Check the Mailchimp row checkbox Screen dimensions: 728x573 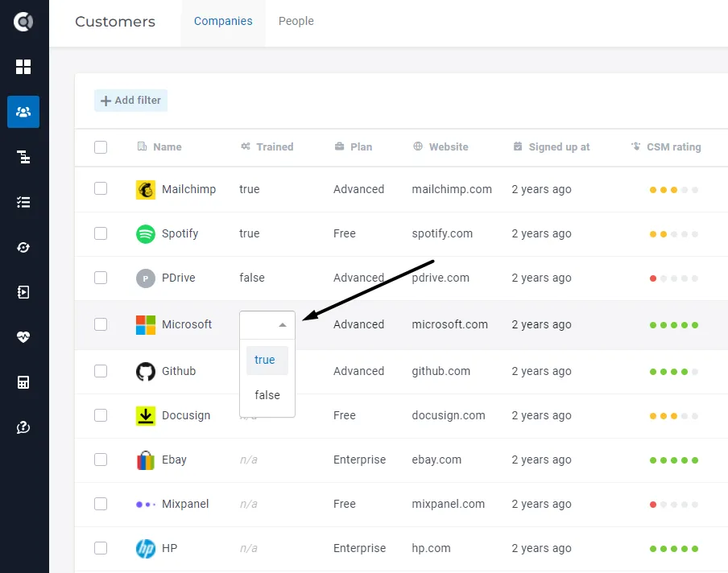[101, 188]
